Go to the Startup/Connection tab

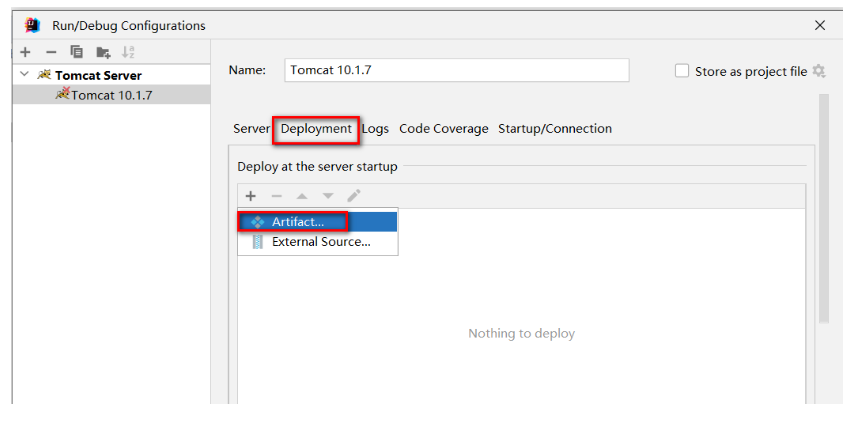point(555,129)
